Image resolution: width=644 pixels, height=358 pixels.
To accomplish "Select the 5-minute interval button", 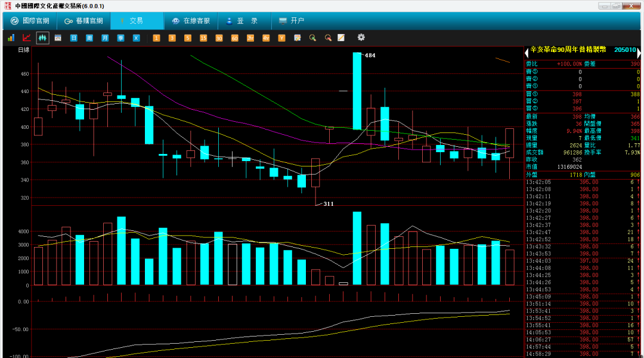I will (x=188, y=38).
